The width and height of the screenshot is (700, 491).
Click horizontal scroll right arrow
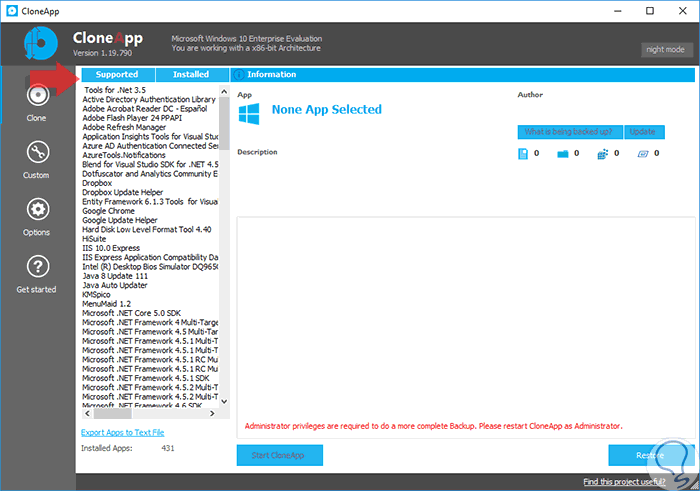[x=212, y=414]
